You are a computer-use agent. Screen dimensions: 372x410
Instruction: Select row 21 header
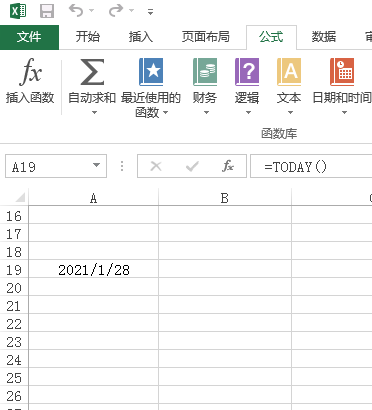pos(14,306)
